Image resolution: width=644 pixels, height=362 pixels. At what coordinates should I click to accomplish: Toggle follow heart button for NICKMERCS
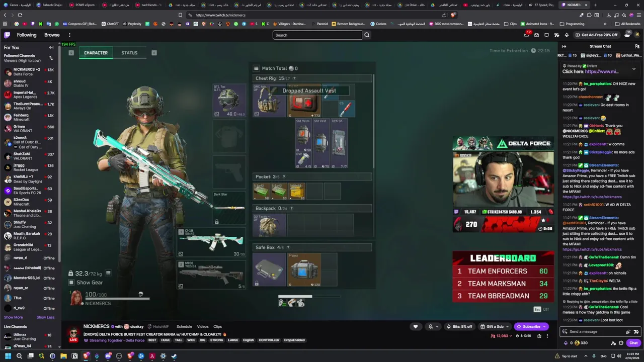pos(415,326)
